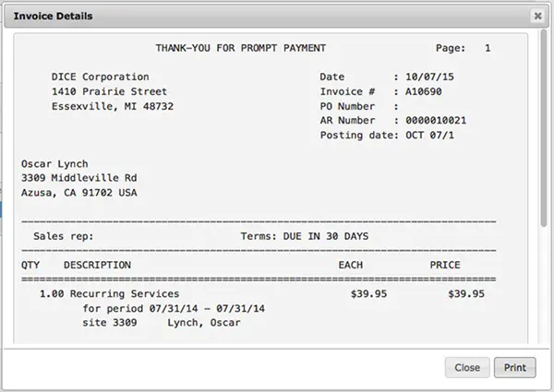Click the Azusa, CA 91702 USA address line
Screen dimensions: 554x392
(79, 193)
